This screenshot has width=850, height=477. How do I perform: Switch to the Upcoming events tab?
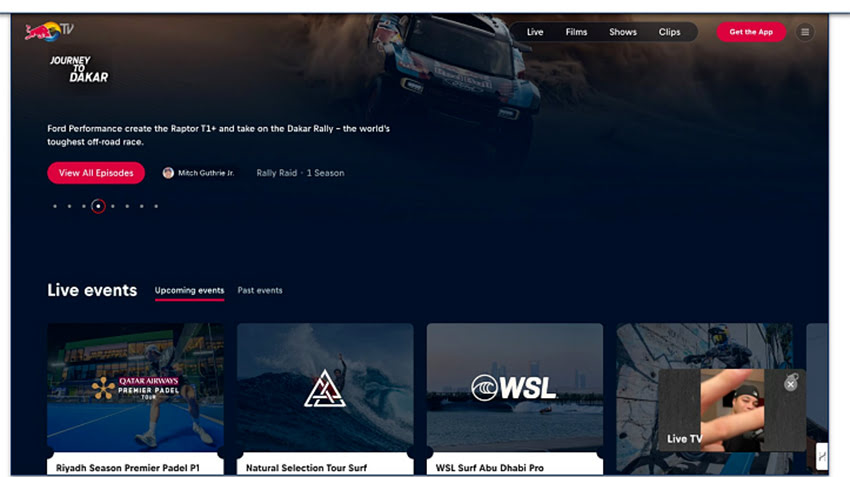[x=189, y=291]
